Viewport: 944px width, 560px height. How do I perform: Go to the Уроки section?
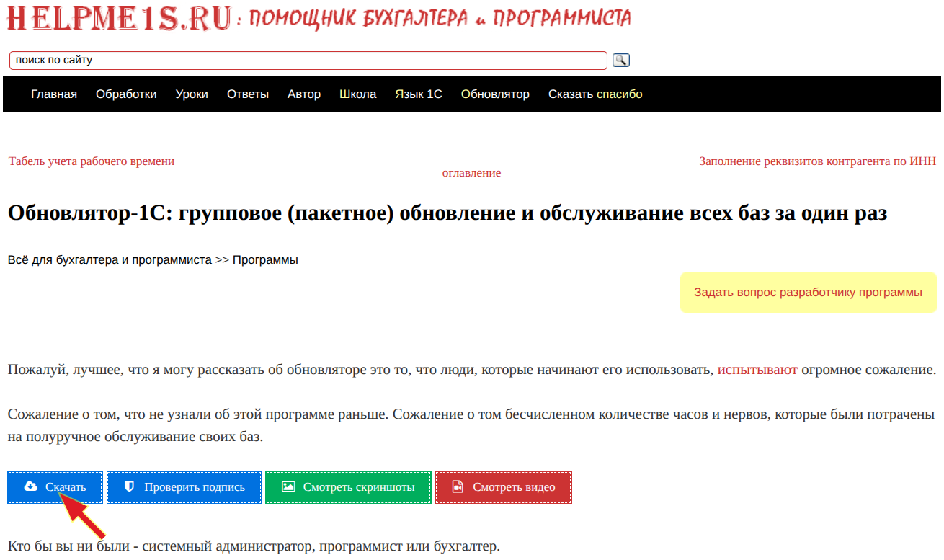[x=192, y=94]
